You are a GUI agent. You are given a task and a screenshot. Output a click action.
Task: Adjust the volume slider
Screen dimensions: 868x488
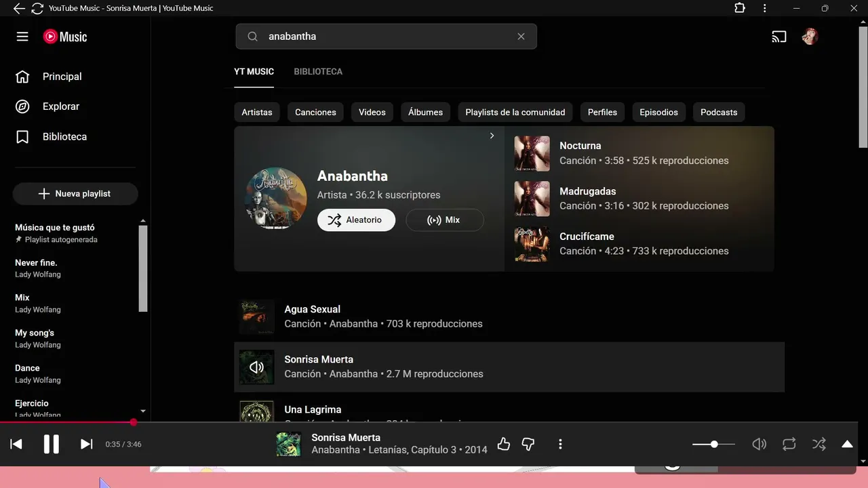click(x=713, y=444)
